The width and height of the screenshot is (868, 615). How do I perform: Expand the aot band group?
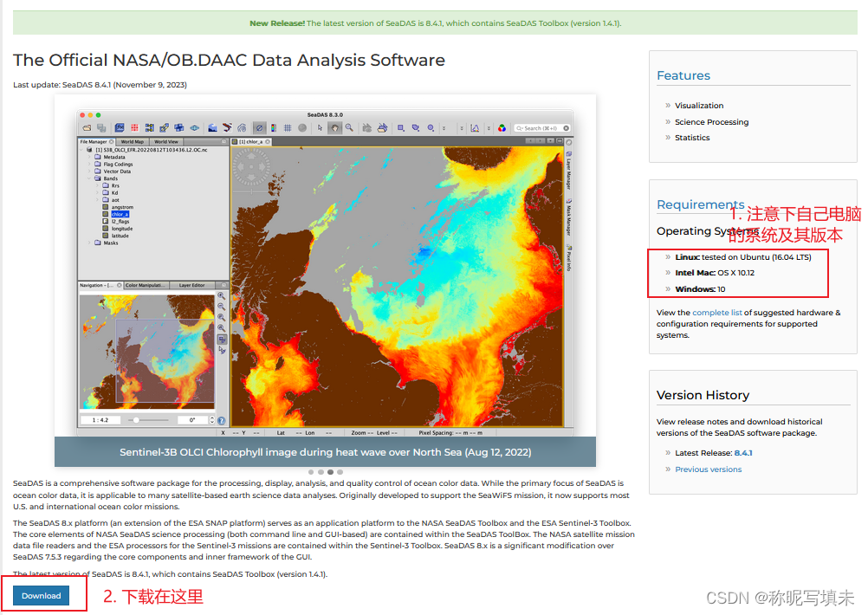(97, 200)
